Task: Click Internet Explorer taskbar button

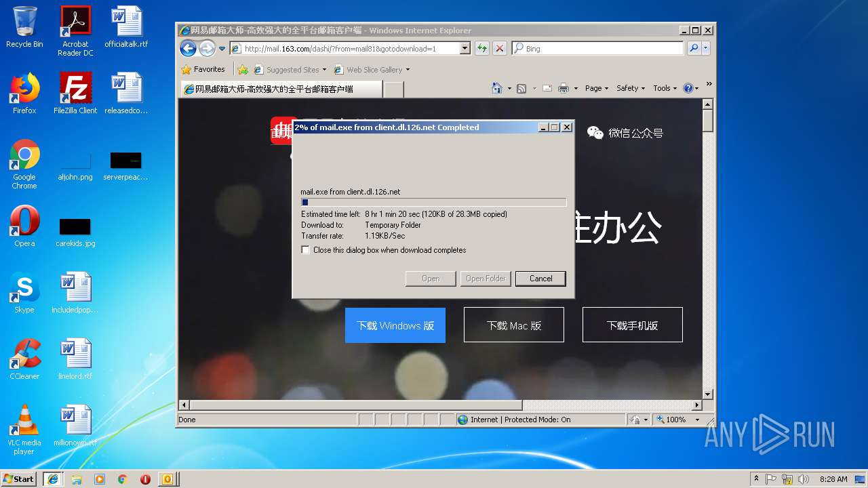Action: tap(53, 479)
